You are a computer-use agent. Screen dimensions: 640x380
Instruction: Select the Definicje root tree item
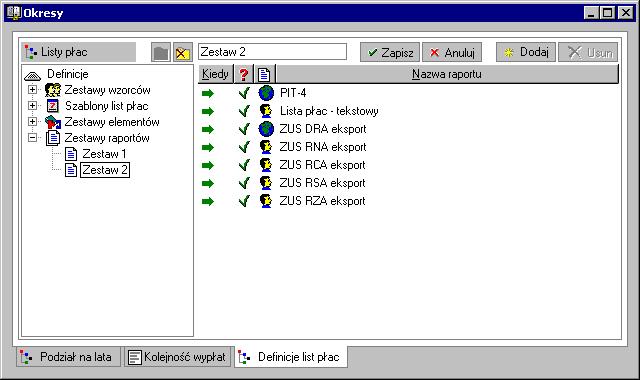(68, 74)
